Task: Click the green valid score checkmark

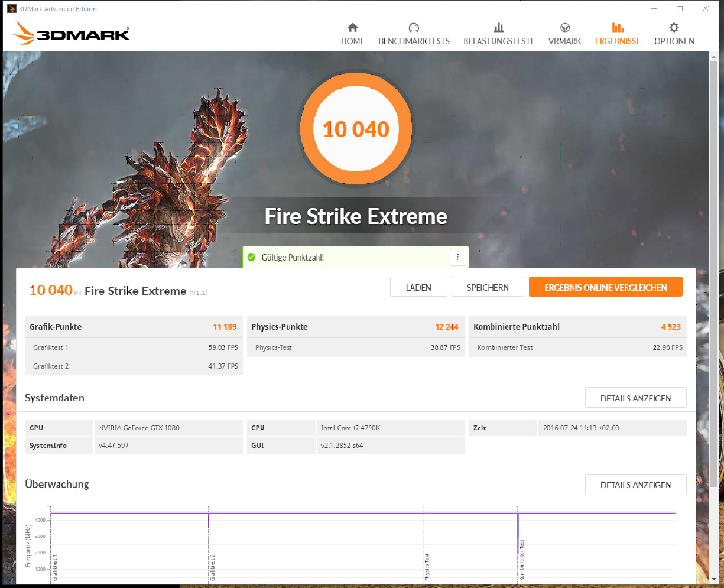Action: (251, 257)
